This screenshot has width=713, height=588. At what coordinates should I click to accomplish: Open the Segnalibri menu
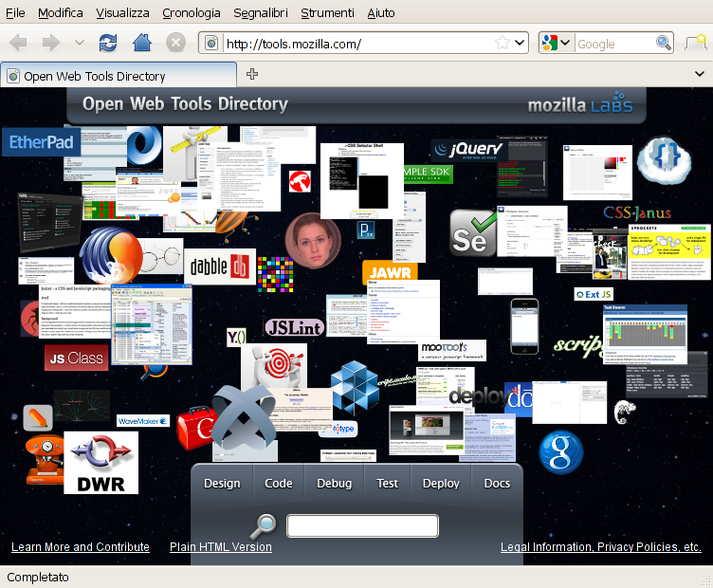261,12
